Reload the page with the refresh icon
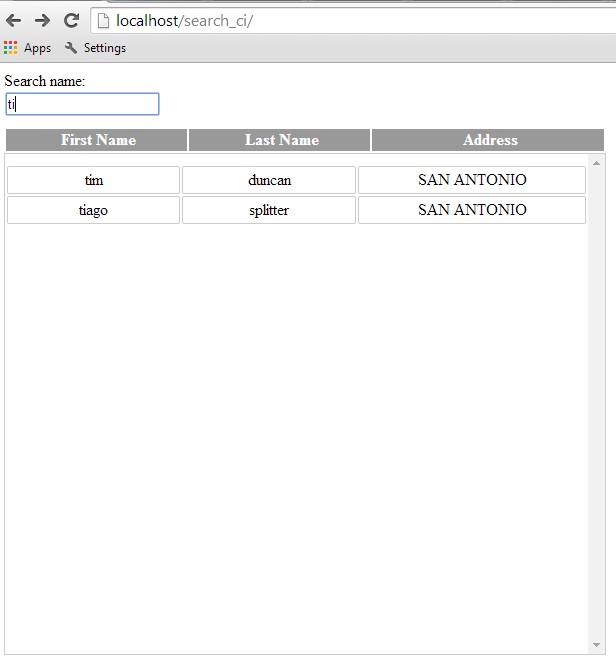 click(71, 20)
